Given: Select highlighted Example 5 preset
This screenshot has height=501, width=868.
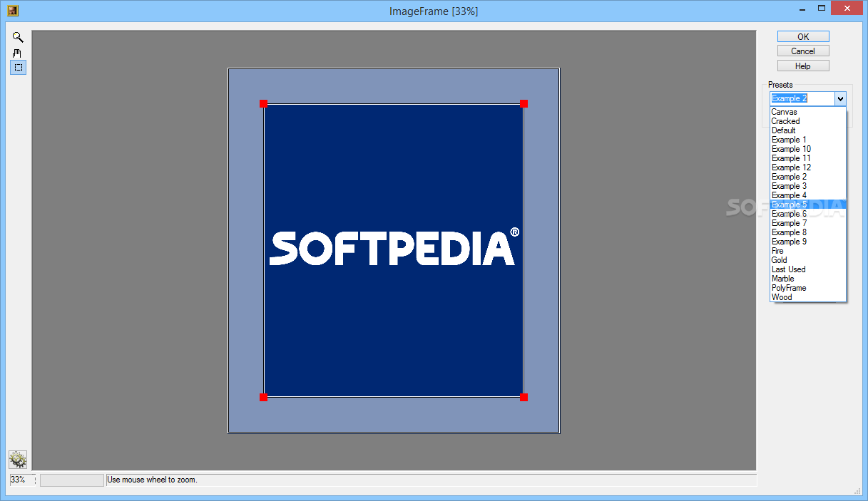Looking at the screenshot, I should 808,205.
